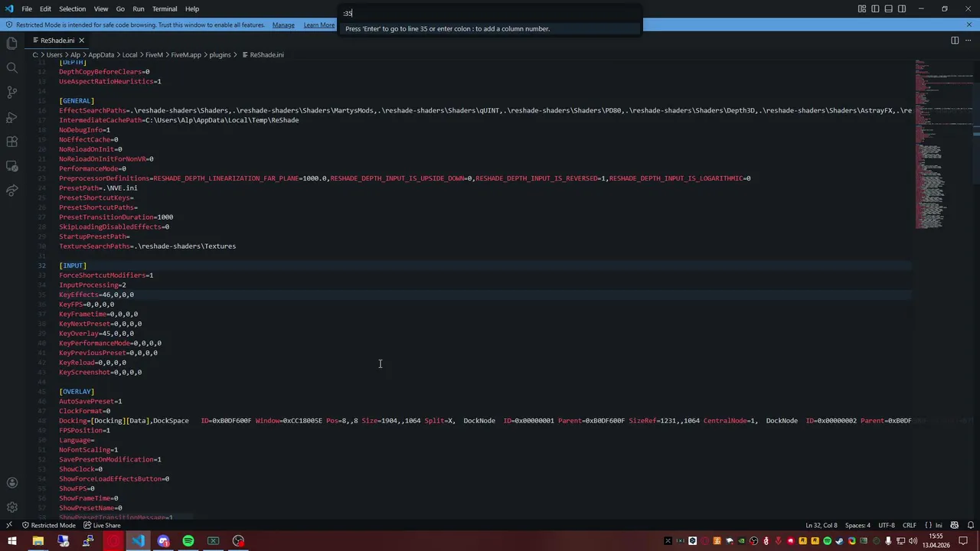980x551 pixels.
Task: Open the Accounts icon in activity bar
Action: 11,483
